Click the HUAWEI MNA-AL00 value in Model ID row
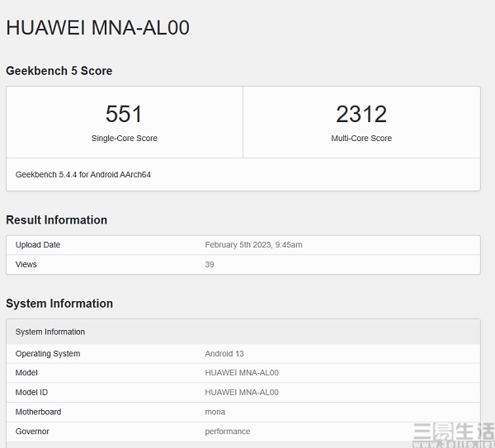 (x=242, y=393)
